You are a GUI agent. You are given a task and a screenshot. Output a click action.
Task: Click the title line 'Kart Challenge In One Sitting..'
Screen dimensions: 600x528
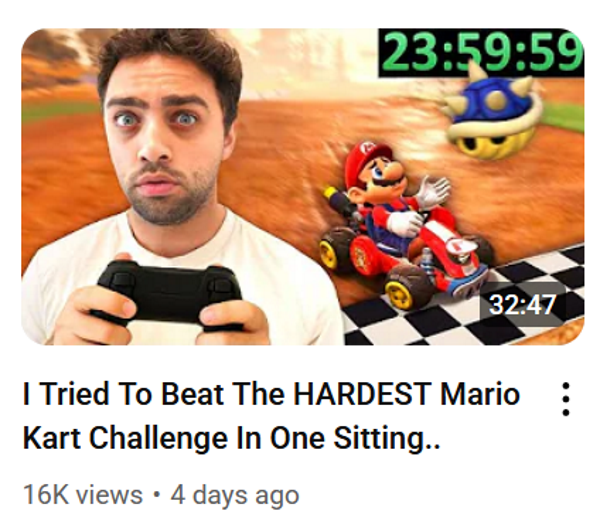coord(232,438)
